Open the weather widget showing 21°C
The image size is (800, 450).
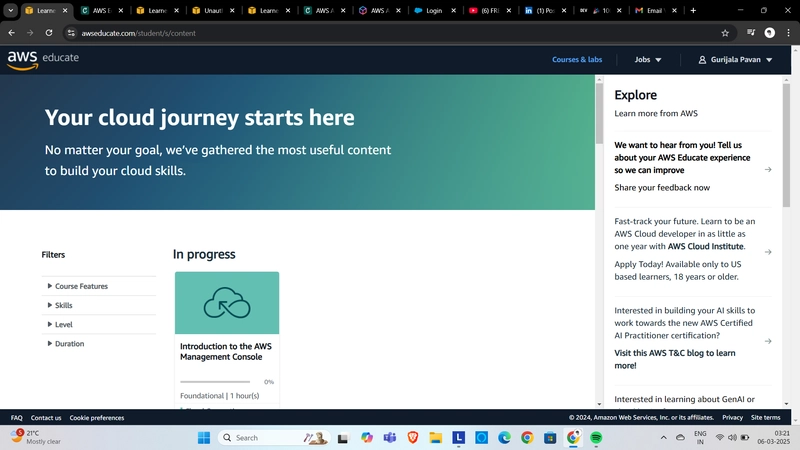(x=36, y=437)
